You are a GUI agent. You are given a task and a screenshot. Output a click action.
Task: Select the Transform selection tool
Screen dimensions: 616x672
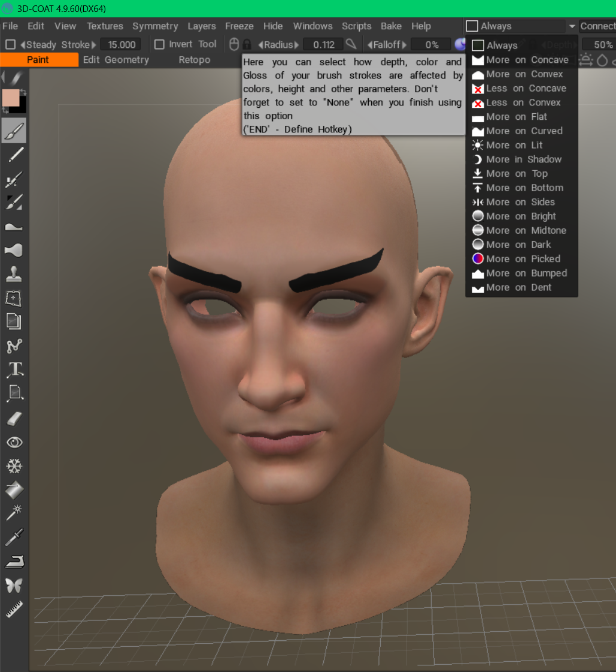(x=14, y=298)
